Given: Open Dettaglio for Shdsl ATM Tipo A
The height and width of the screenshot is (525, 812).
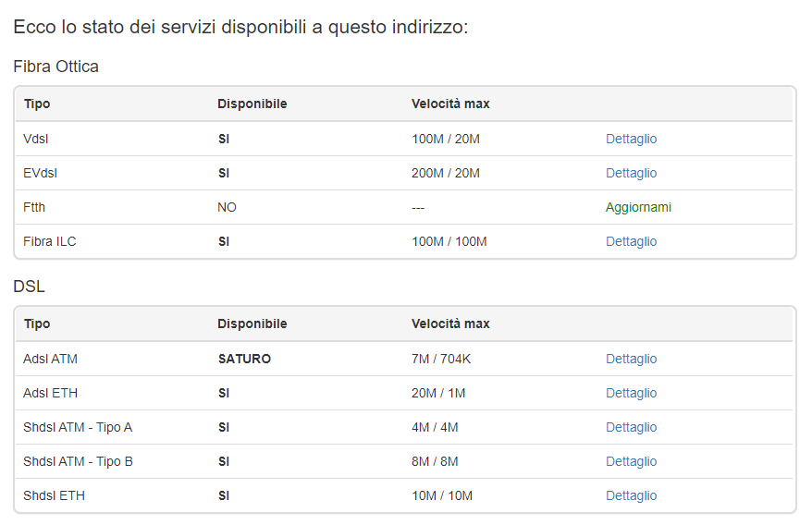Looking at the screenshot, I should (x=631, y=427).
